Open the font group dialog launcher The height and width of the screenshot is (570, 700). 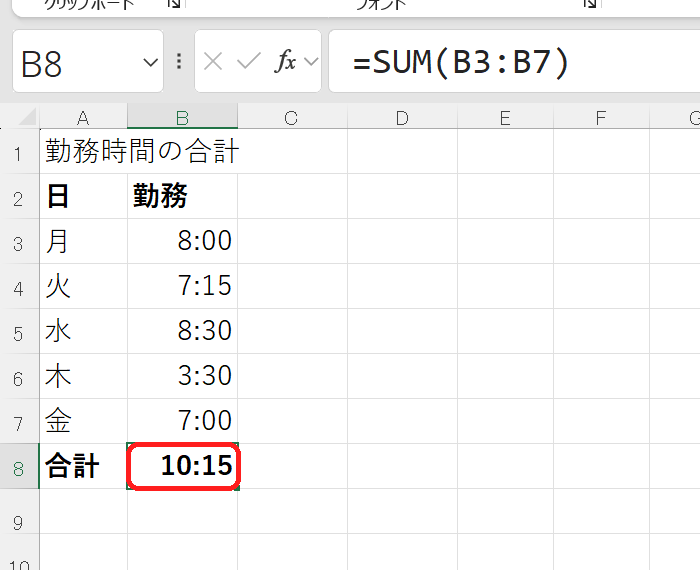(590, 4)
